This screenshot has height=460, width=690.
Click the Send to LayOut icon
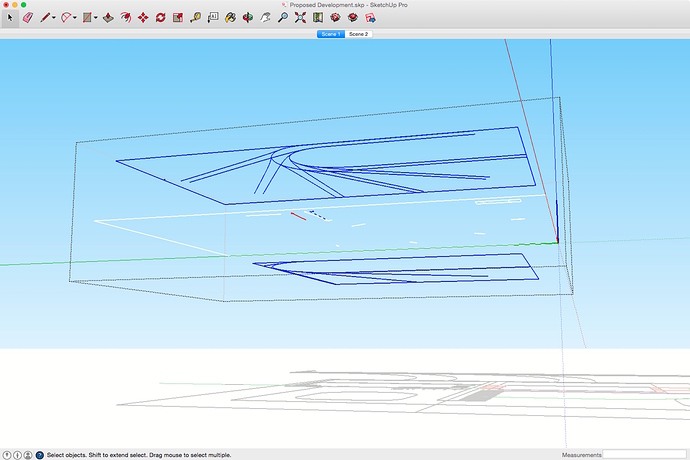370,18
